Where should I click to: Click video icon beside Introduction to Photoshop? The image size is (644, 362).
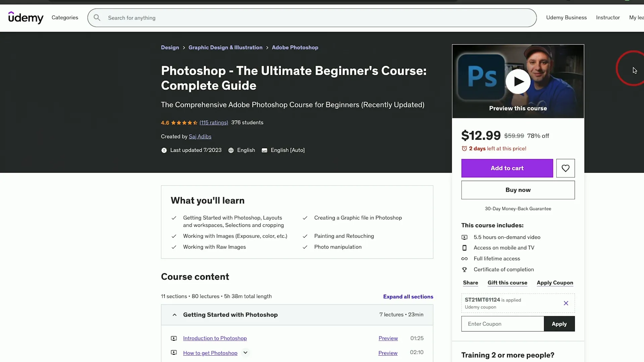point(174,339)
